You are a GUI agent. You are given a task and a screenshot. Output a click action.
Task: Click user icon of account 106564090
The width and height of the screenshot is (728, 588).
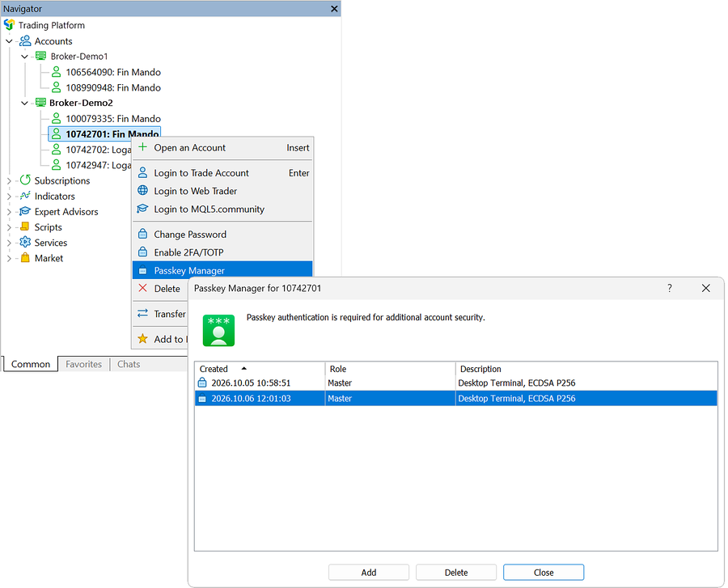point(56,72)
